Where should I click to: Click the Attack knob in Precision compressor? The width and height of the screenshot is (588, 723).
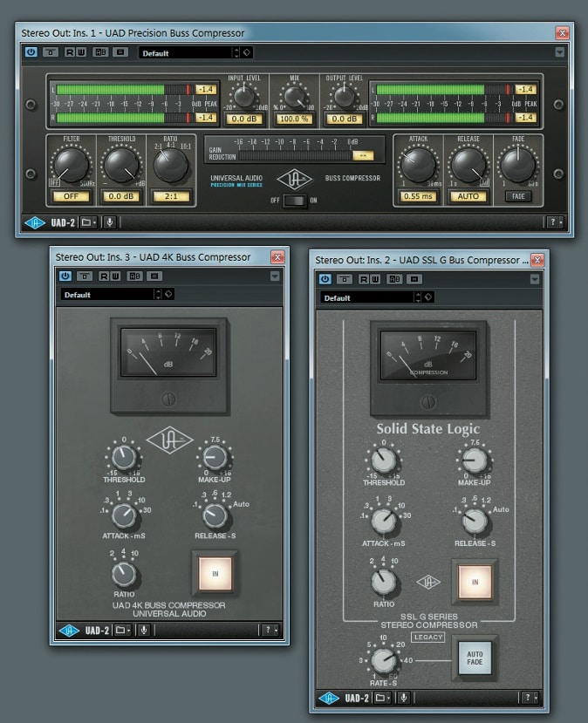click(x=418, y=165)
